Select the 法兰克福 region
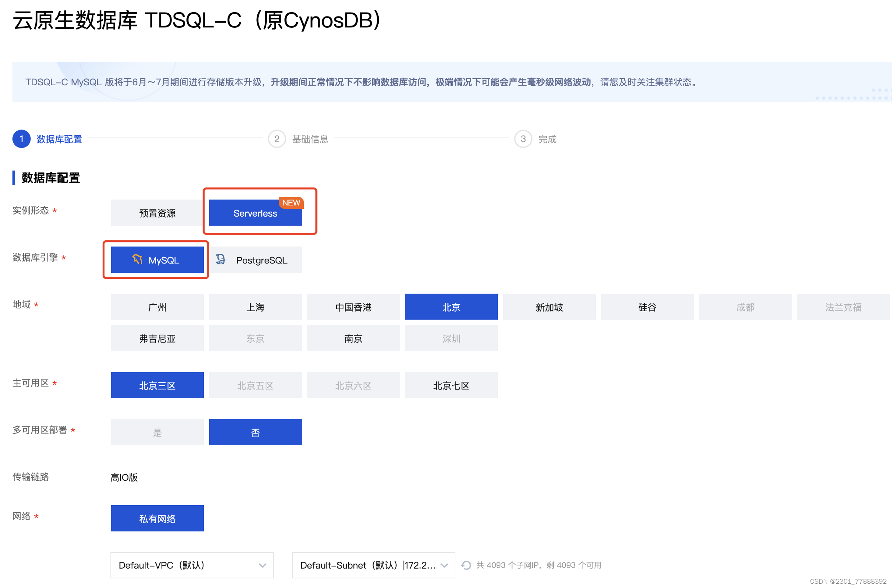Screen dimensions: 892x588 coord(843,307)
